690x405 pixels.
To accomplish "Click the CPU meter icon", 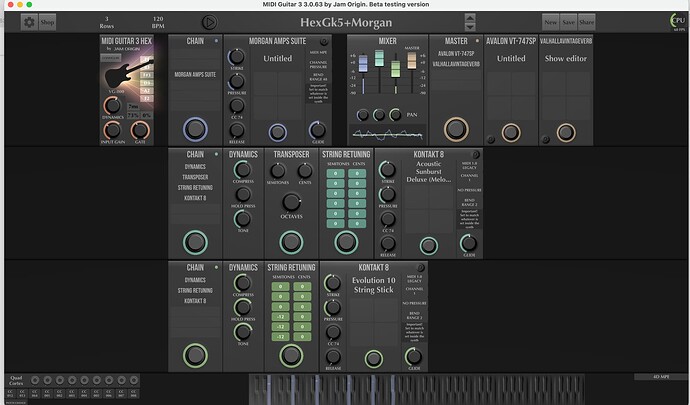I will pos(678,21).
